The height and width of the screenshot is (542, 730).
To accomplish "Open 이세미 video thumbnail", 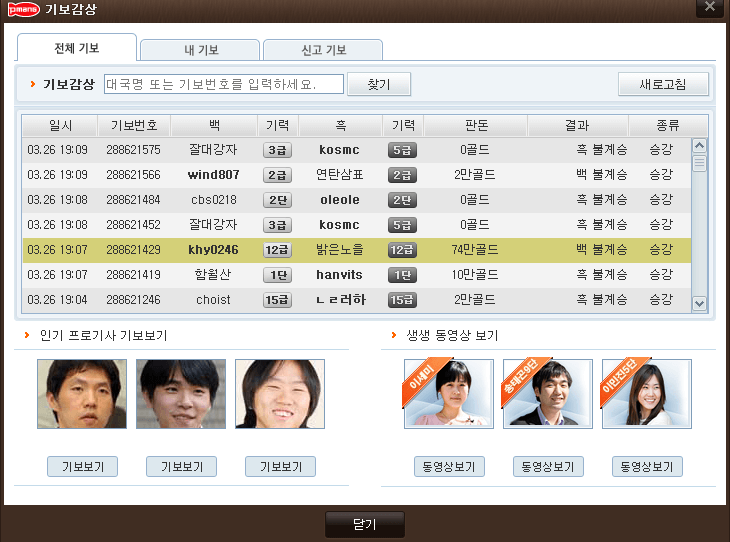I will pos(449,393).
